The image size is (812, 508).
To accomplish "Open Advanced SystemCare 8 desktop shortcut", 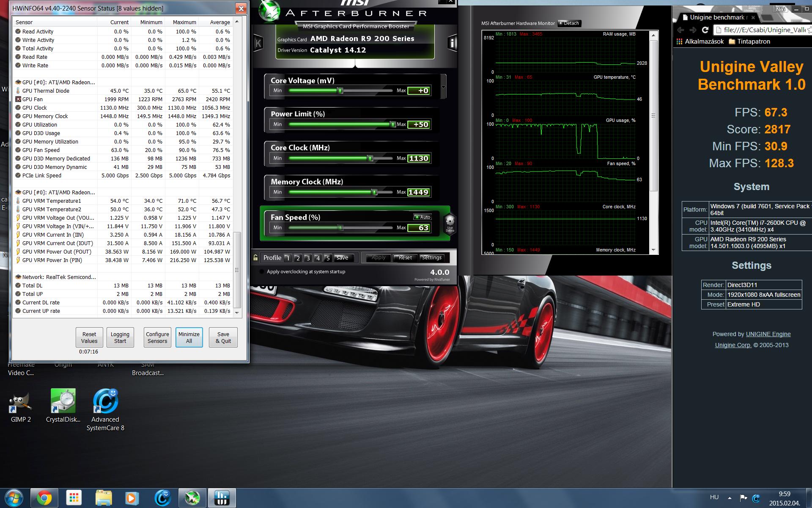I will pos(105,410).
